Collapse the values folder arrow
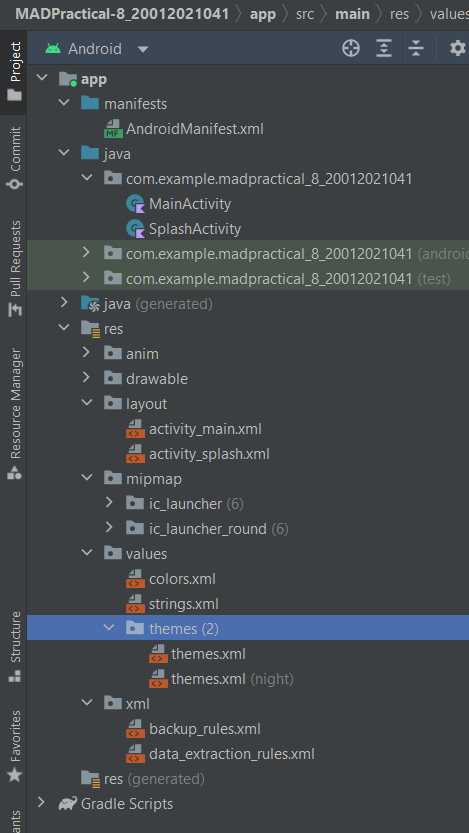469x833 pixels. 87,552
